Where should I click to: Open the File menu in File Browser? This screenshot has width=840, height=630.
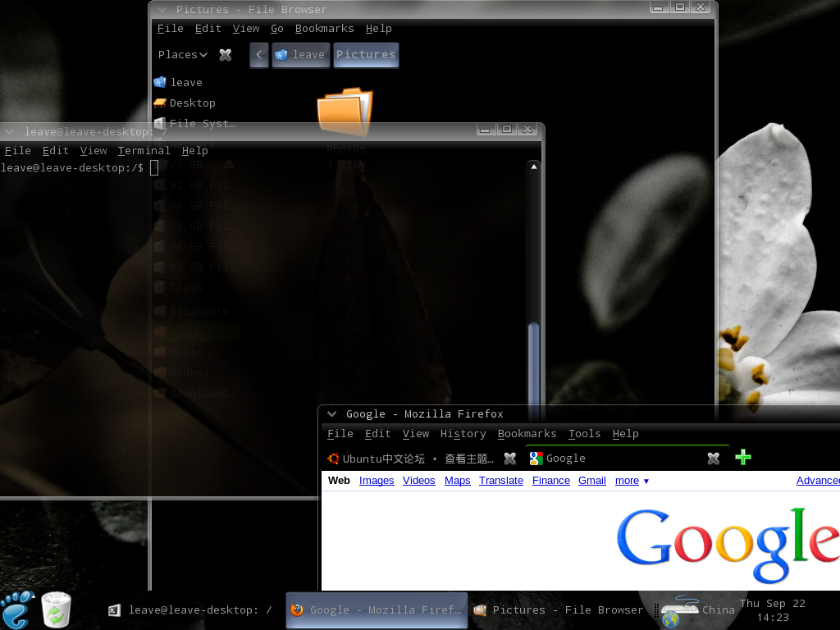171,29
